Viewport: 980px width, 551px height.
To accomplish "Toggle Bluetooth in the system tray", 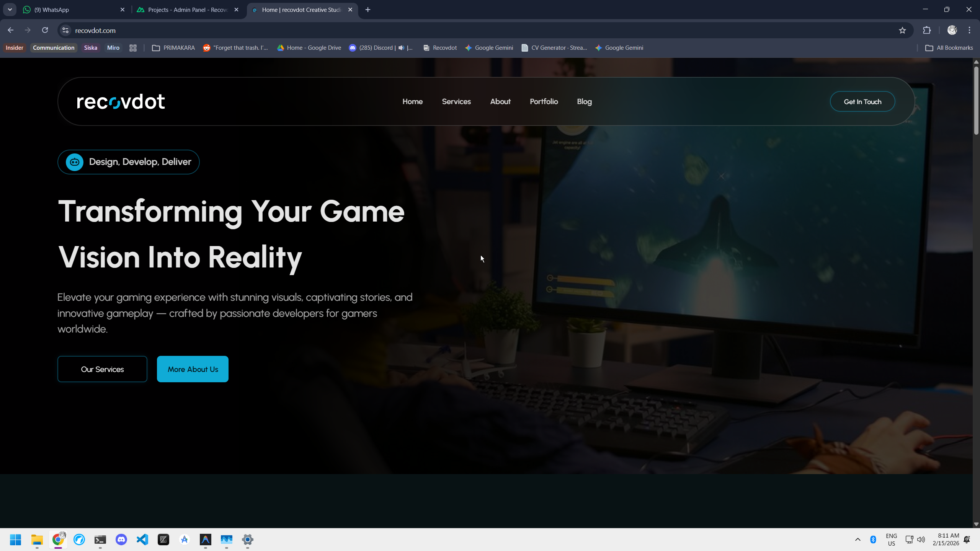I will click(x=873, y=540).
